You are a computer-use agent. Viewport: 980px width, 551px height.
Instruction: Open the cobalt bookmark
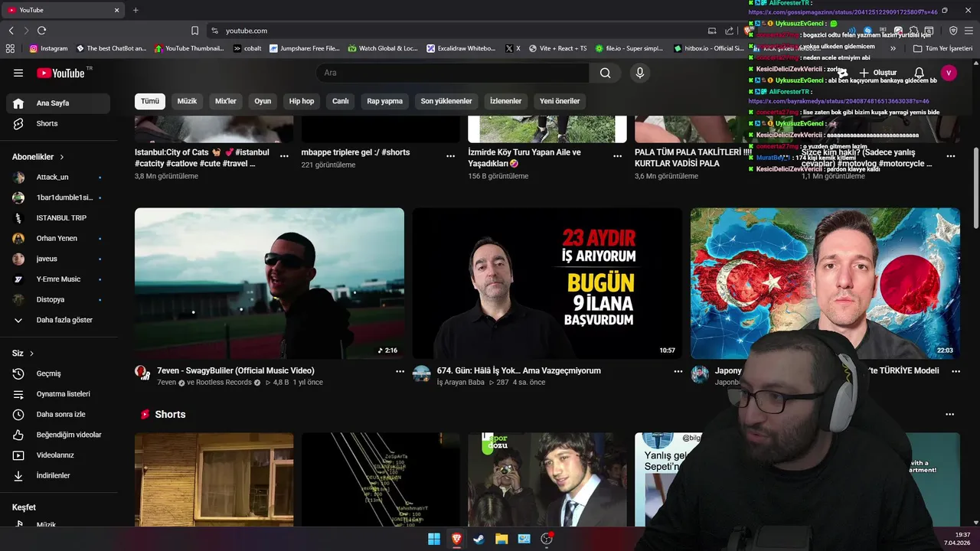(x=247, y=48)
